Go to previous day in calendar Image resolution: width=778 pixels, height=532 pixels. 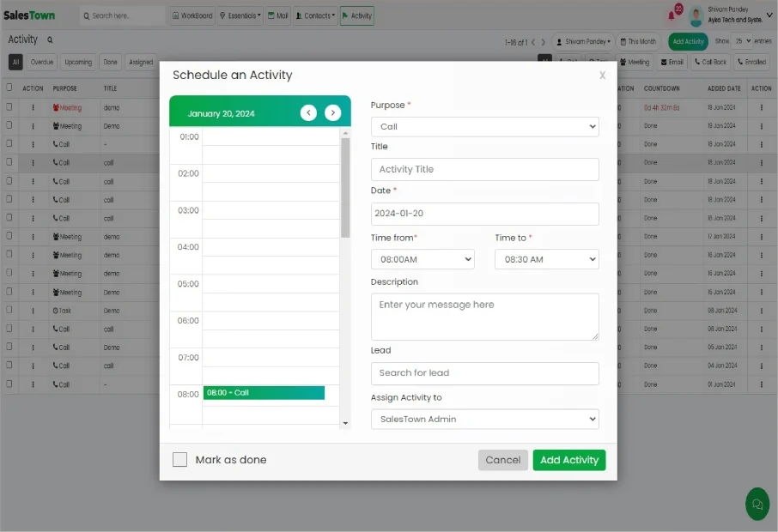[308, 112]
